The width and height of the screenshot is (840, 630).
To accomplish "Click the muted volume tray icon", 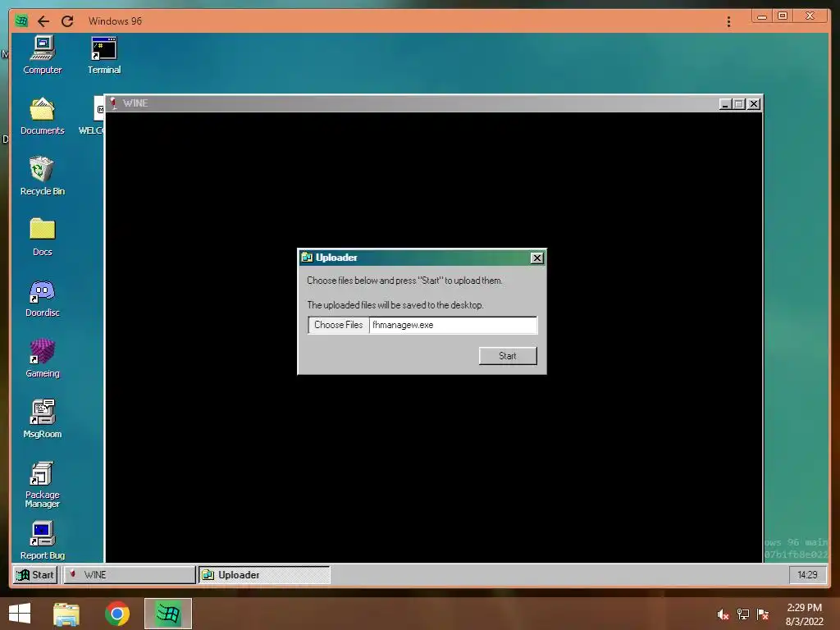I will [723, 614].
